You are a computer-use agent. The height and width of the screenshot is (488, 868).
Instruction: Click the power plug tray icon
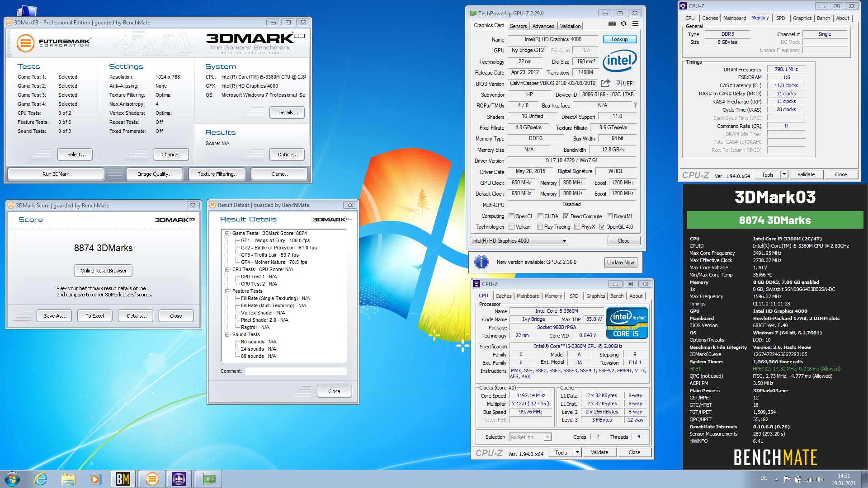tap(798, 479)
